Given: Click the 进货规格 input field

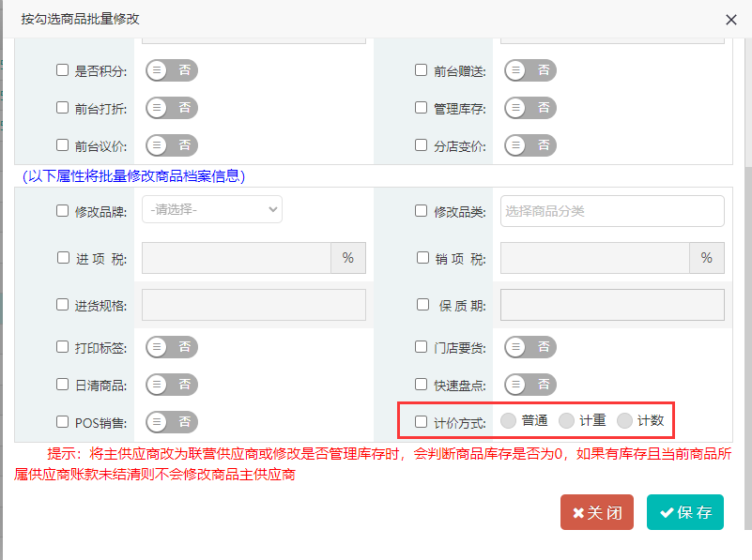Looking at the screenshot, I should click(x=253, y=305).
